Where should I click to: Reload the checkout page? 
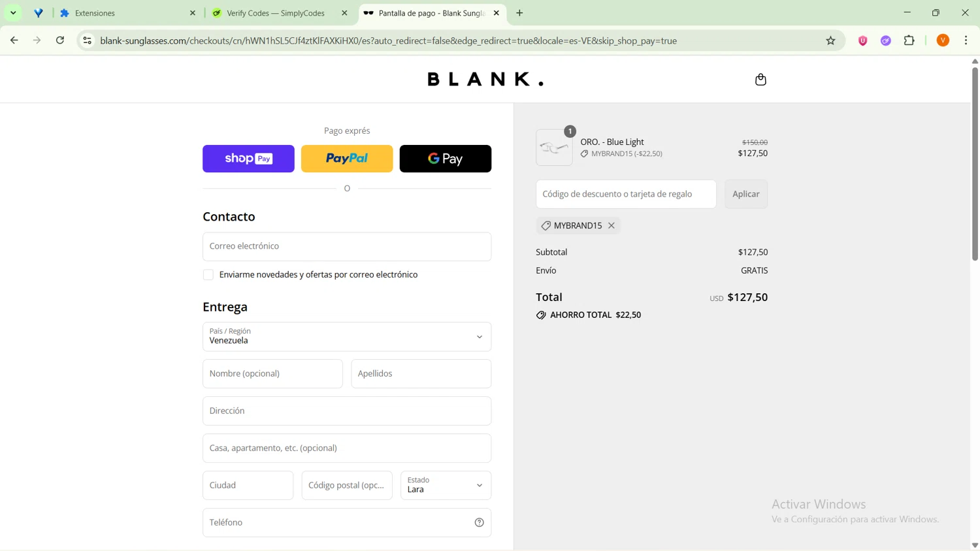pyautogui.click(x=60, y=40)
